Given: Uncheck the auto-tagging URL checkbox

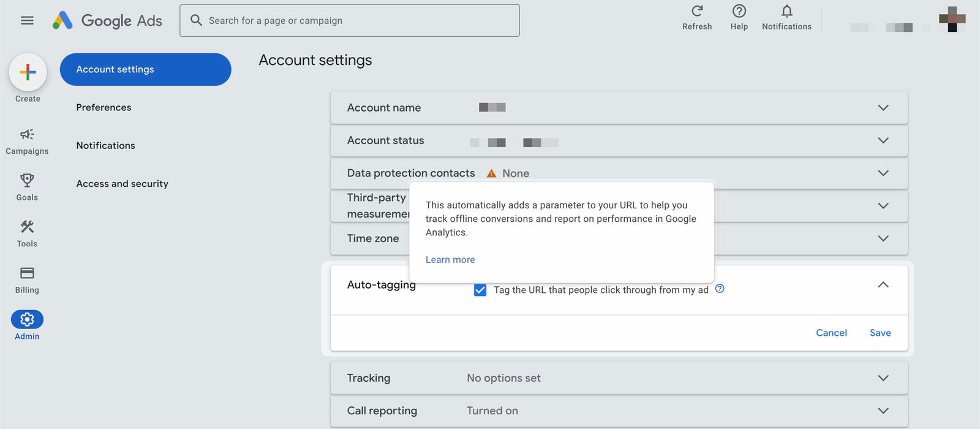Looking at the screenshot, I should (x=480, y=290).
